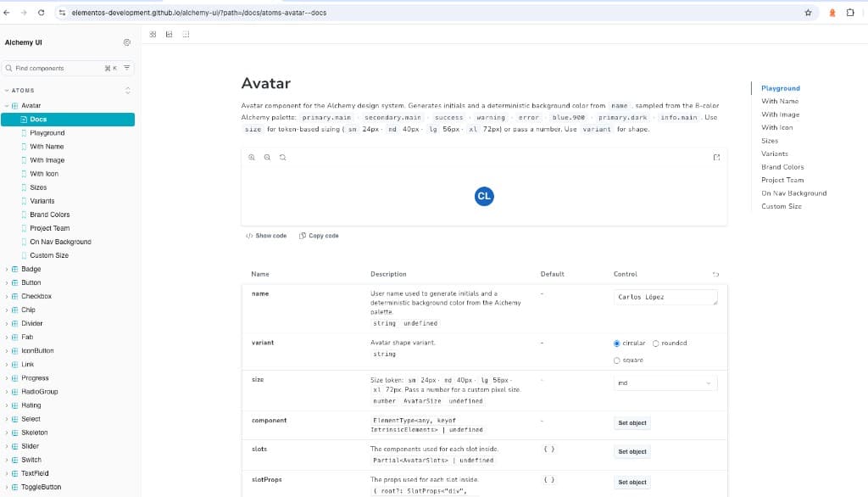Viewport: 868px width, 497px height.
Task: Open the size dropdown showing md
Action: 665,383
